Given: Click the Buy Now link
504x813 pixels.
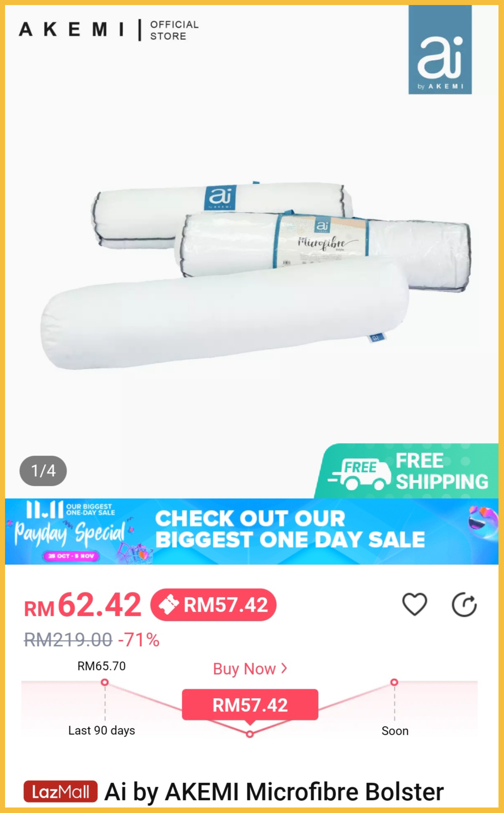Looking at the screenshot, I should click(250, 668).
